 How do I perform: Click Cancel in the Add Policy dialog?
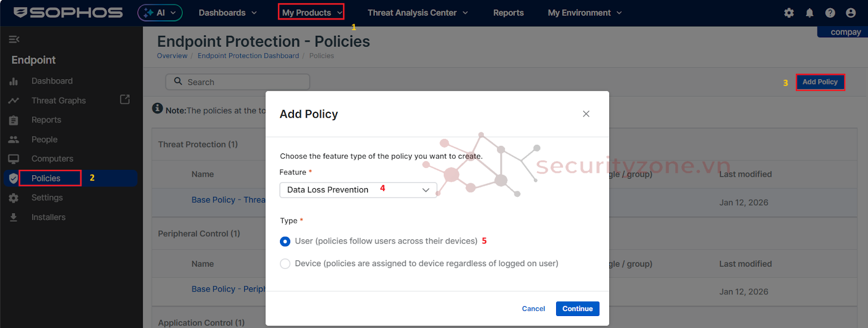tap(533, 308)
